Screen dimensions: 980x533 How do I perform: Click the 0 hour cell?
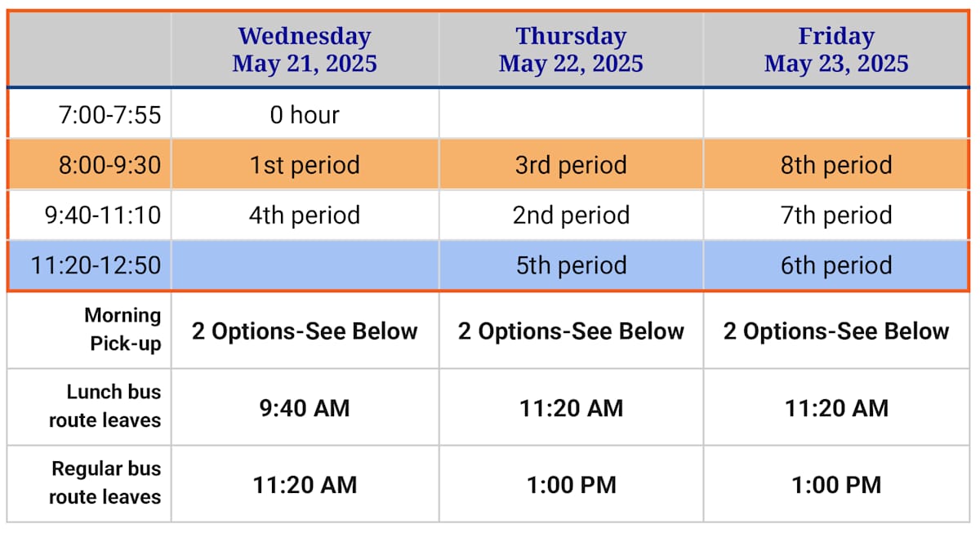[x=305, y=115]
